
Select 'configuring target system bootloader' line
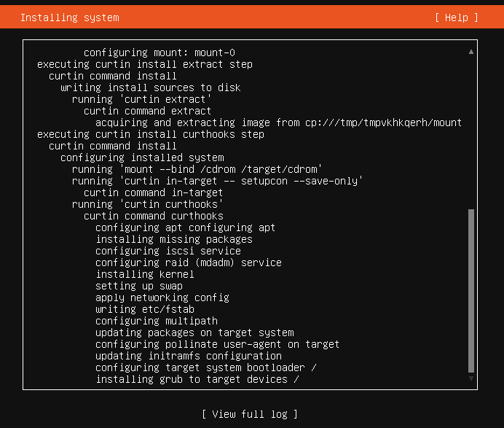206,367
